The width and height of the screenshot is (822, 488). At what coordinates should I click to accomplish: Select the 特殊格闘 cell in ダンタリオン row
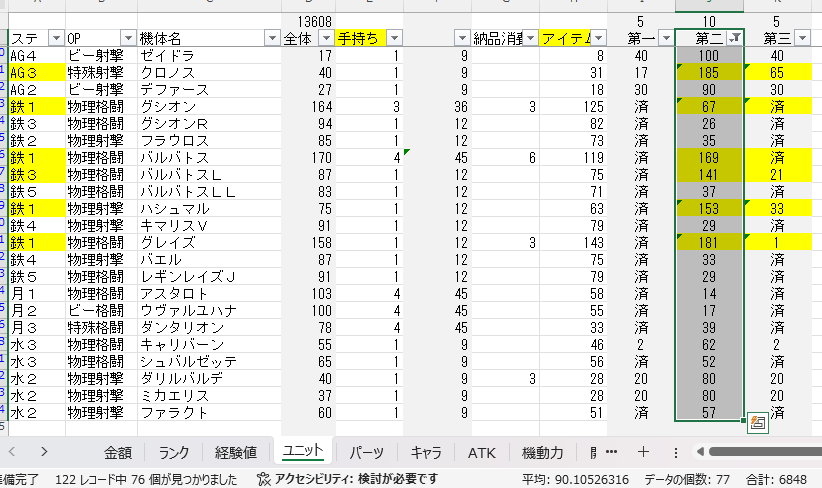[101, 328]
